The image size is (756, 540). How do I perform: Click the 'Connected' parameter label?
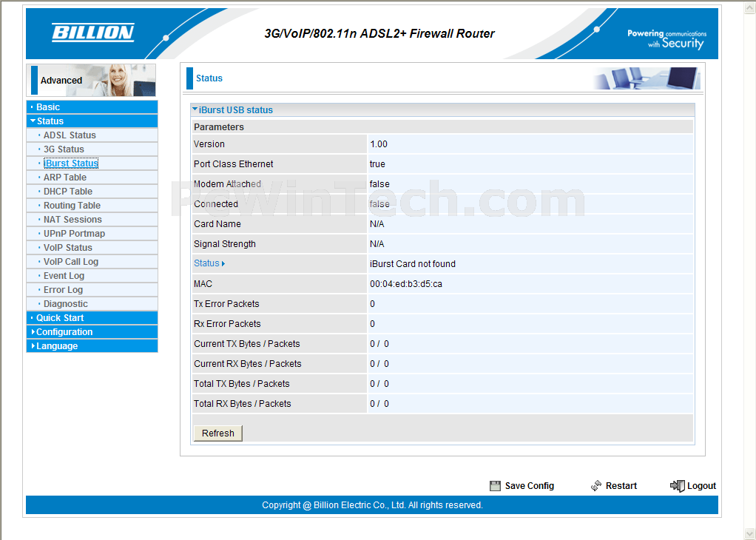pyautogui.click(x=216, y=204)
